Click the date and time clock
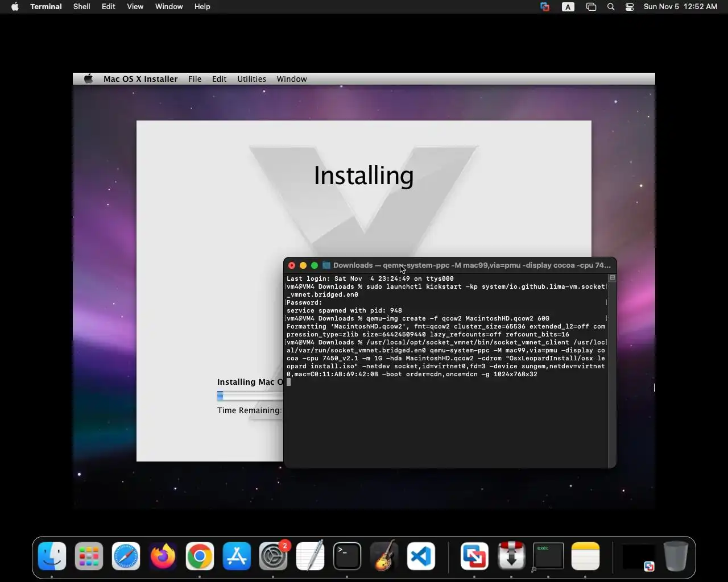The width and height of the screenshot is (728, 582). [x=680, y=7]
